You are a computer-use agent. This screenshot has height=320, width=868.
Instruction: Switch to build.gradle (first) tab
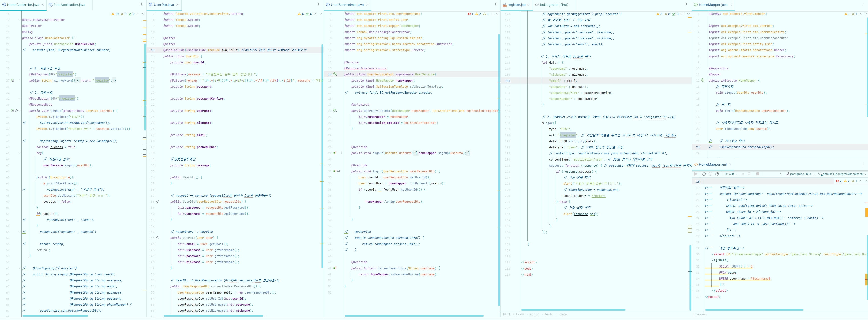(554, 5)
